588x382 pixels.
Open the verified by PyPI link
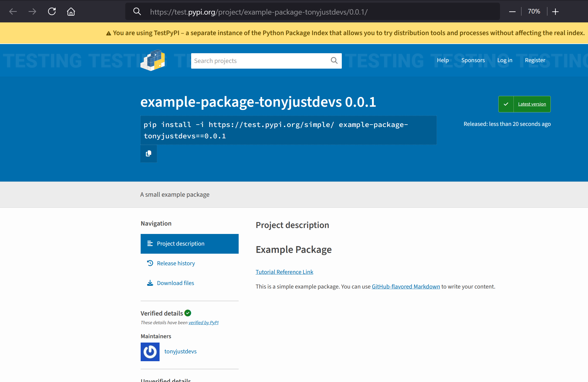point(204,323)
